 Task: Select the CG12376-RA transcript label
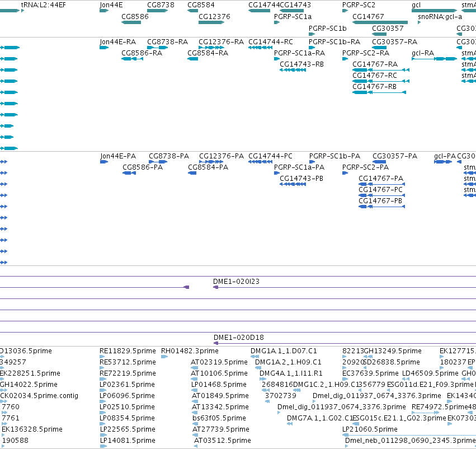(x=221, y=41)
